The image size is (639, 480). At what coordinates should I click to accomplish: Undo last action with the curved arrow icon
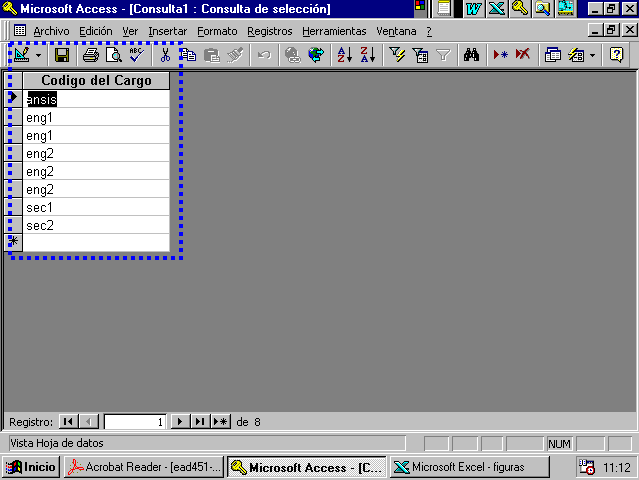coord(264,55)
